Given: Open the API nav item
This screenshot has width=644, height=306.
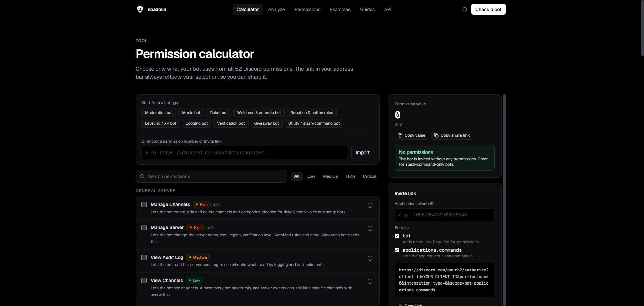Looking at the screenshot, I should tap(388, 9).
